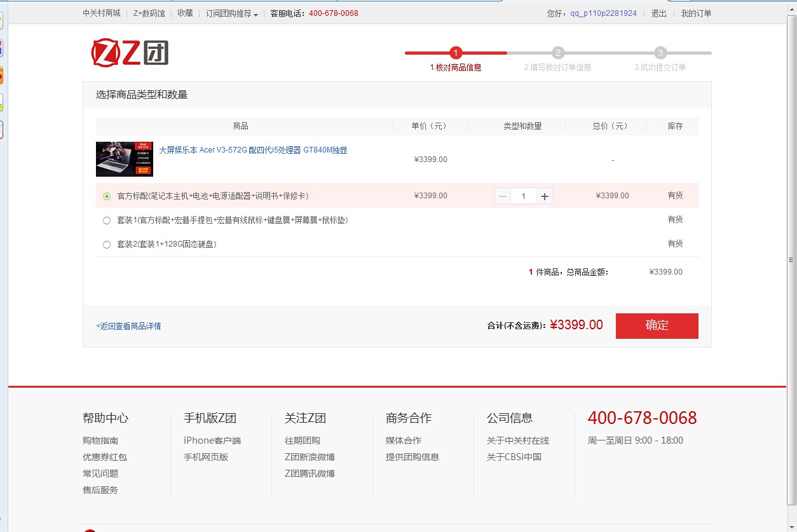Viewport: 797px width, 532px height.
Task: Open 手机网页版 footer link
Action: click(x=206, y=457)
